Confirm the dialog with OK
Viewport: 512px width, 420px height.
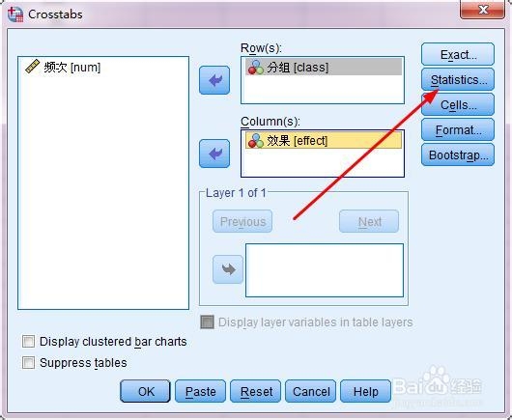[x=145, y=391]
